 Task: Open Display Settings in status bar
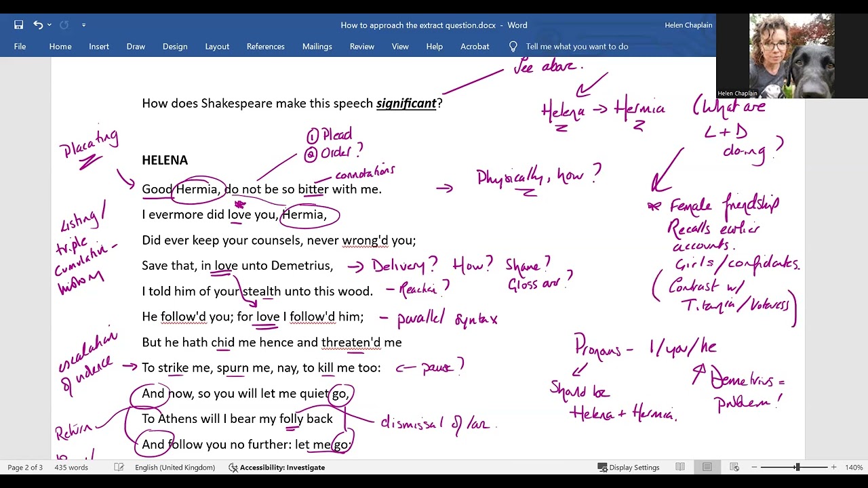pos(628,467)
